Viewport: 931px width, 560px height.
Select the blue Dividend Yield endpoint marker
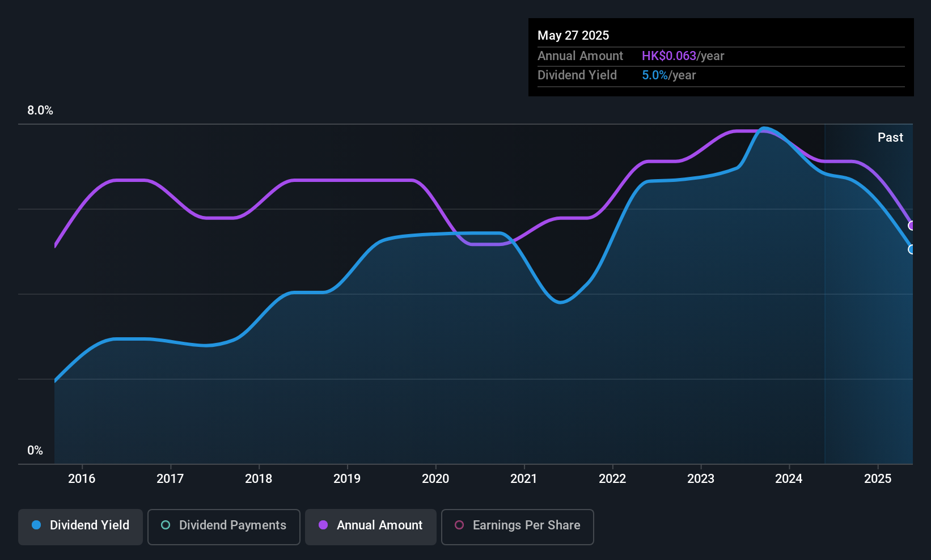point(912,249)
